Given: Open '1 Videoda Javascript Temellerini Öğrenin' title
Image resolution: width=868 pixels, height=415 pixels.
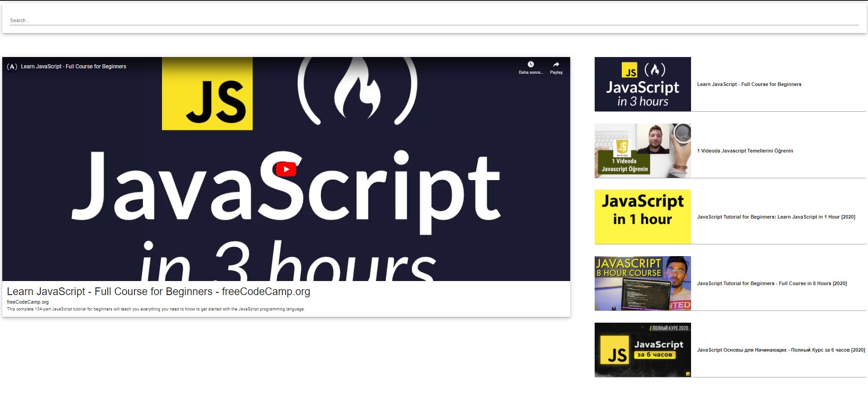Looking at the screenshot, I should [x=745, y=151].
